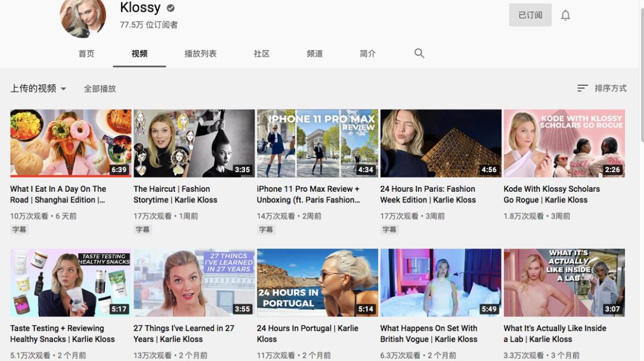Click the 字幕 badge under Shanghai Edition video
This screenshot has height=361, width=644.
19,230
